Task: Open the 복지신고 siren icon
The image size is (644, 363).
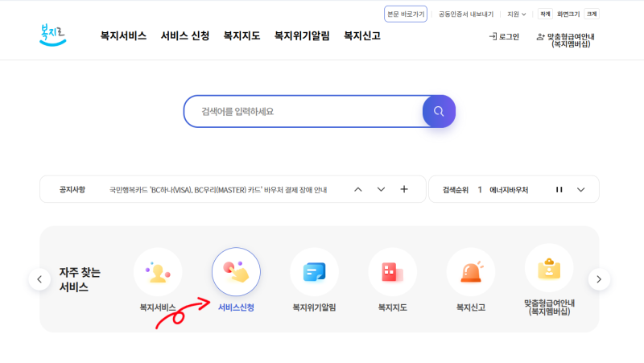Action: [471, 272]
